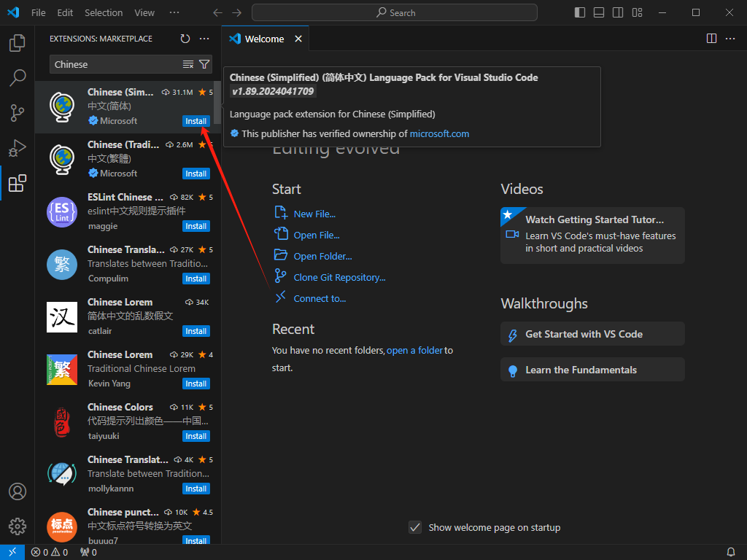This screenshot has height=560, width=747.
Task: Click the title bar Search command center
Action: click(x=395, y=13)
